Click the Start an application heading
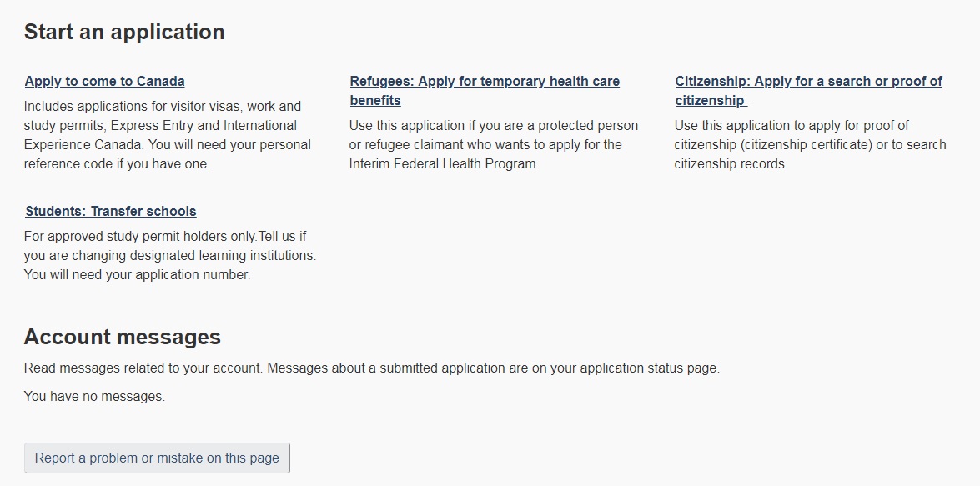980x486 pixels. 124,32
